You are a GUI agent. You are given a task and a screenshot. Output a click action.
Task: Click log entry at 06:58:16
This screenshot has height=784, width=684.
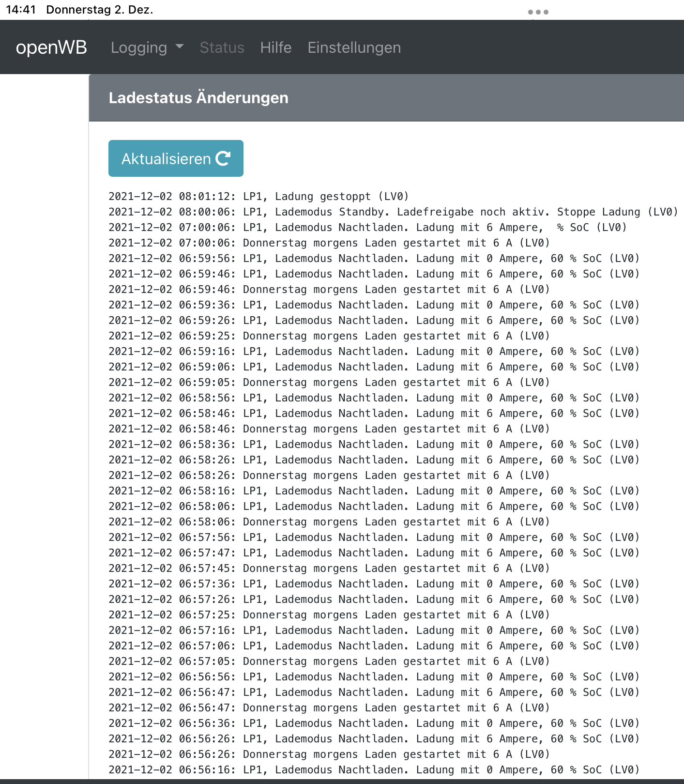(374, 491)
